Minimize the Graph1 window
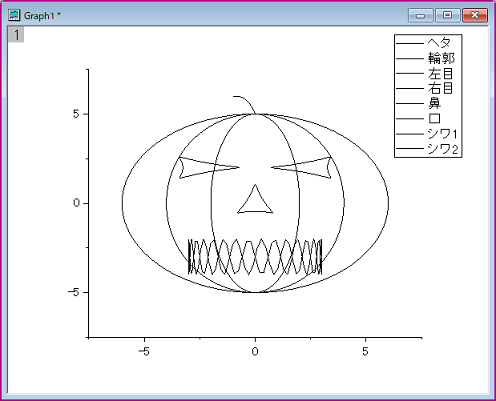 click(x=421, y=15)
